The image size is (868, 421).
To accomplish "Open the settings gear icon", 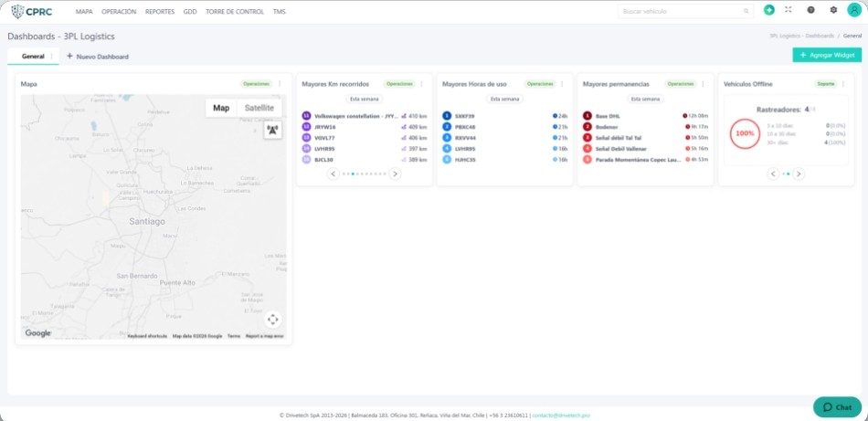I will [833, 10].
